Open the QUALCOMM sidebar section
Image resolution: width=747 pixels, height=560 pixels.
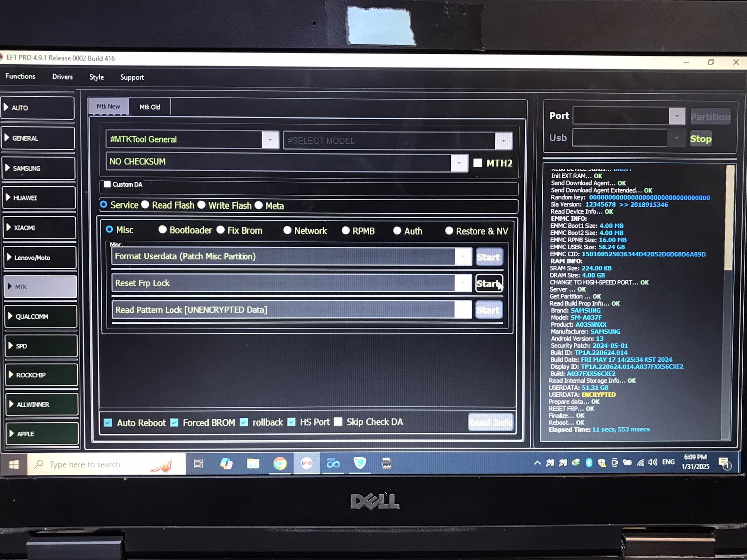41,316
